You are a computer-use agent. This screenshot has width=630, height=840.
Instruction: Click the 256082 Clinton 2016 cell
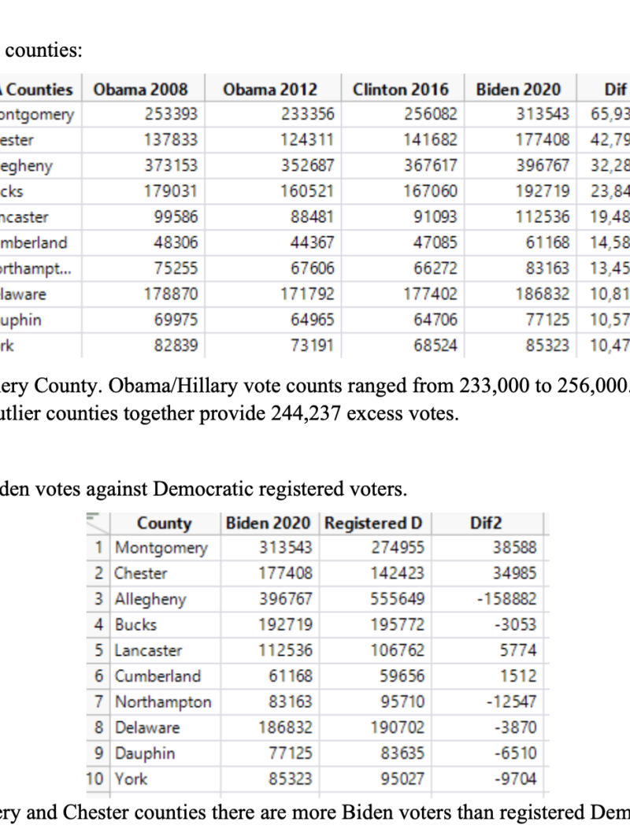point(430,115)
